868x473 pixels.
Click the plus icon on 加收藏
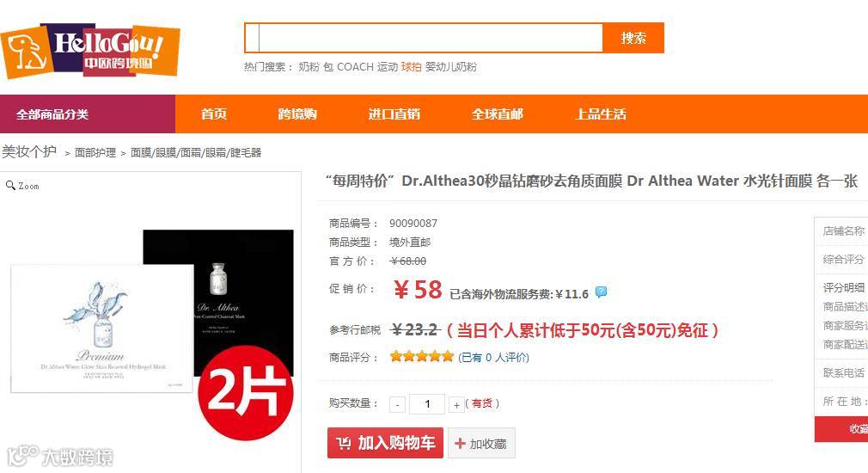[460, 443]
